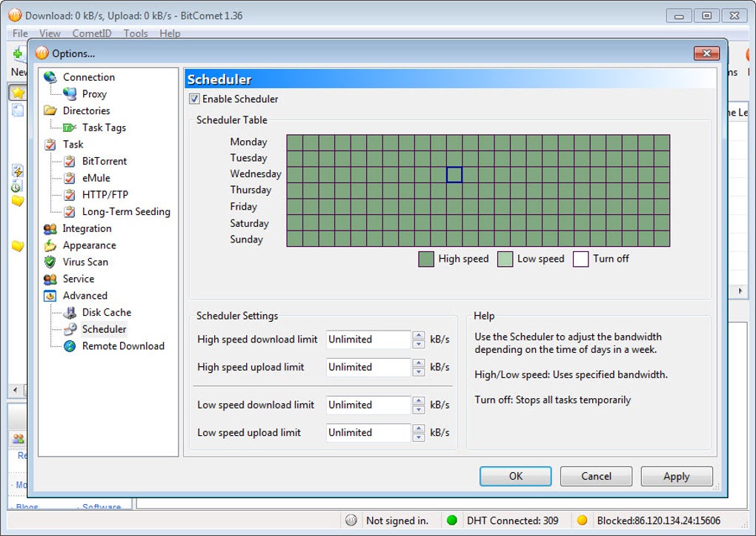
Task: Click the Blocked:86.120.134.24:15606 status text
Action: 659,520
